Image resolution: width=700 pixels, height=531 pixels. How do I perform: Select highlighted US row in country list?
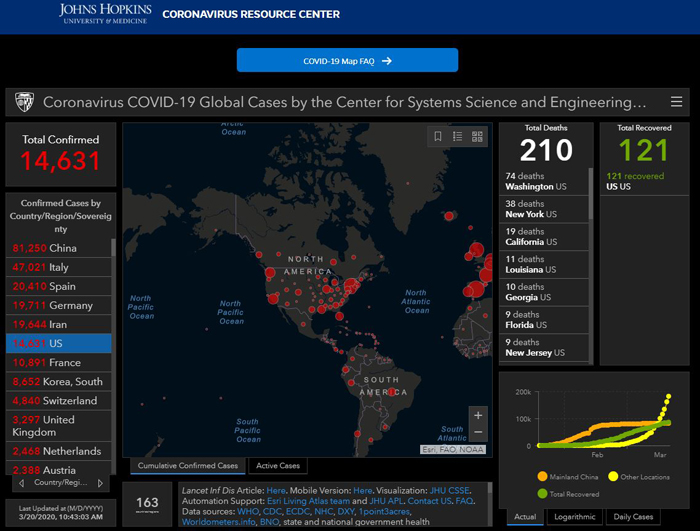point(58,343)
